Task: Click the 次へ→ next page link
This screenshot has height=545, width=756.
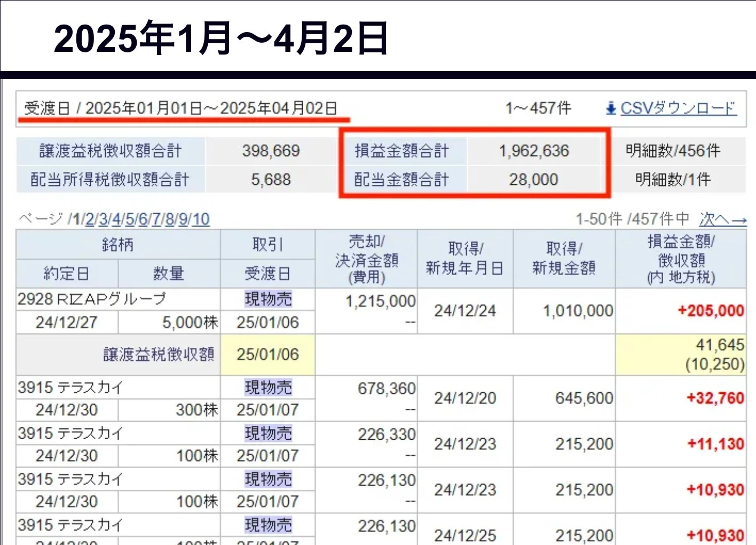Action: (723, 219)
